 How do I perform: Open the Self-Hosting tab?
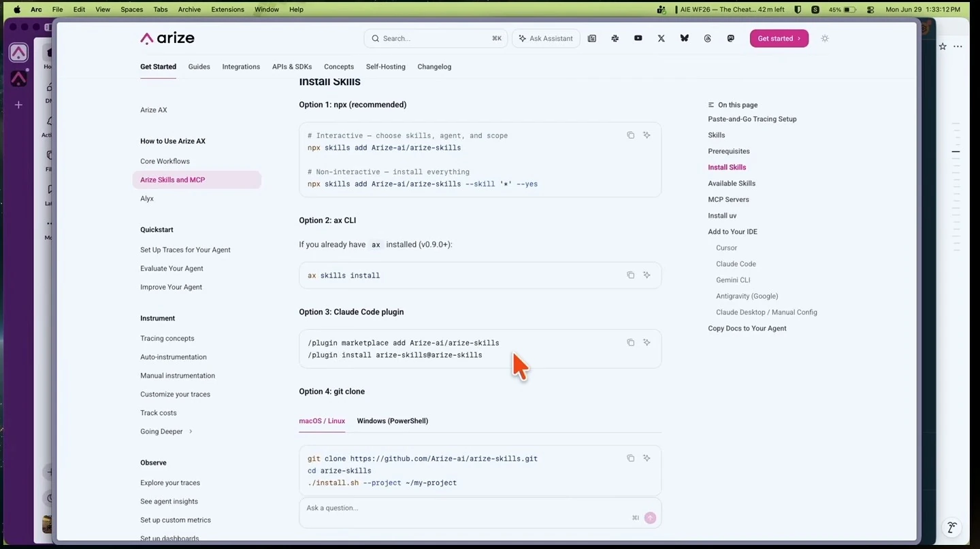pyautogui.click(x=386, y=67)
